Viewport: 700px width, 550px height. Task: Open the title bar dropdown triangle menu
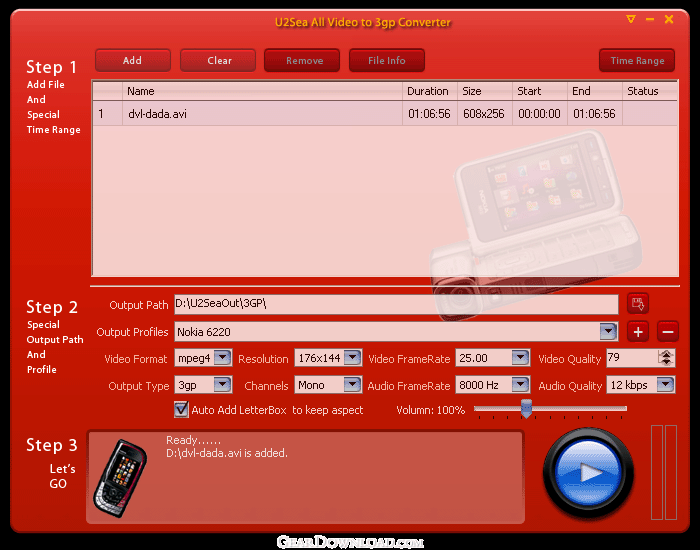click(x=630, y=19)
